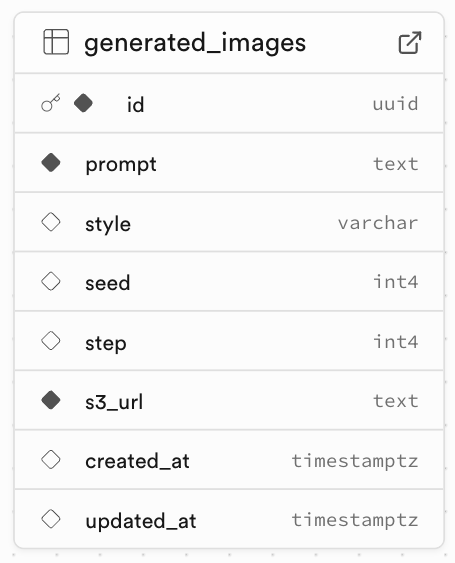Click the hollow diamond beside style column
The height and width of the screenshot is (563, 455).
click(x=51, y=222)
